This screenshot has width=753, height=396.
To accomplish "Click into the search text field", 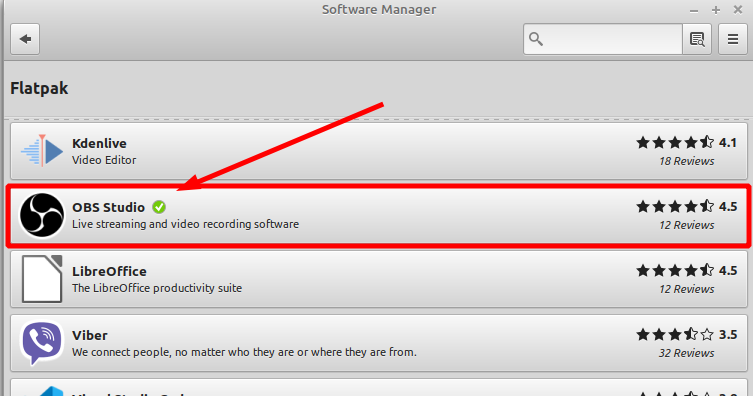I will pyautogui.click(x=613, y=39).
